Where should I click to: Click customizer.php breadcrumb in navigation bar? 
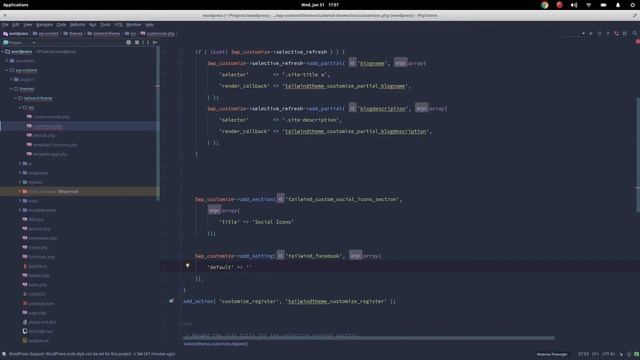coord(158,34)
